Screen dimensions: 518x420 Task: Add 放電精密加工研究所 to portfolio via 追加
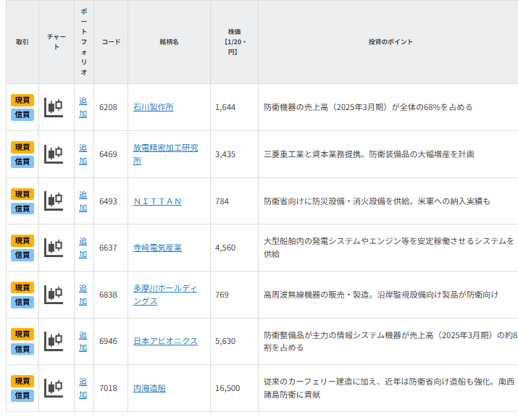(x=83, y=154)
